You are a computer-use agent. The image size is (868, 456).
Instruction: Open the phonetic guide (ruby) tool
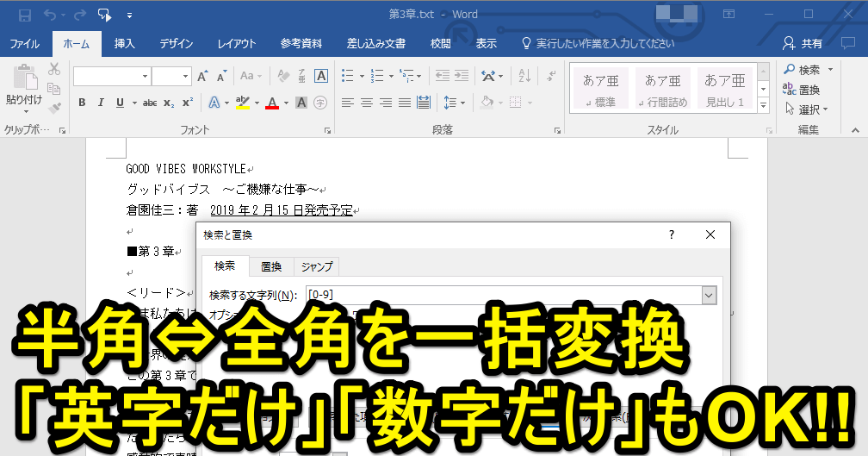(x=301, y=76)
